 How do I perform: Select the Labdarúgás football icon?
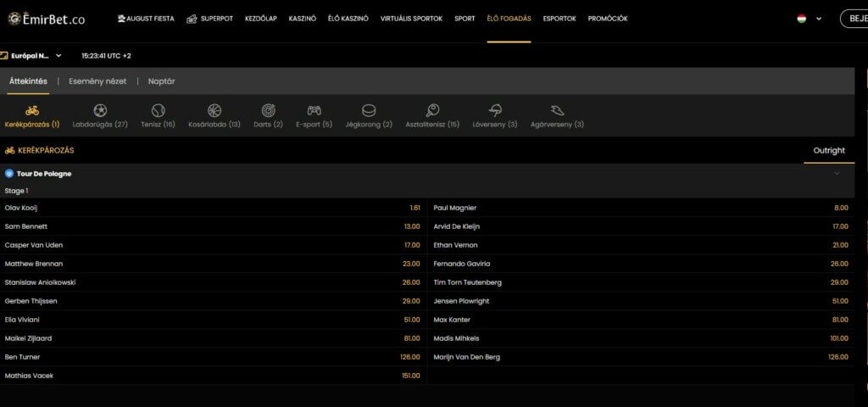click(100, 111)
